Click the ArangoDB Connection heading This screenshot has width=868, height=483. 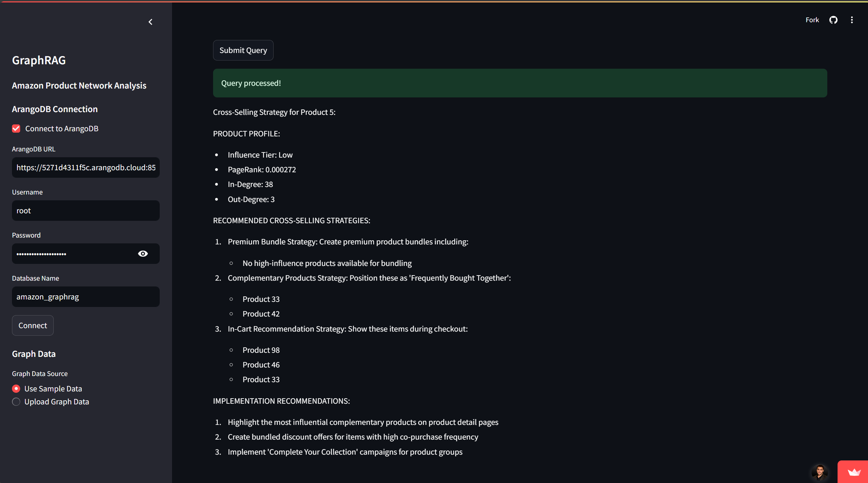click(55, 109)
